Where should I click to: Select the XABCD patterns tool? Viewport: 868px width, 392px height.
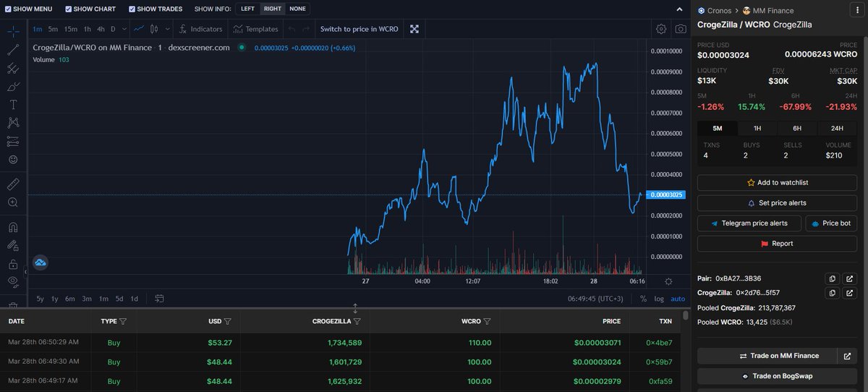point(13,122)
